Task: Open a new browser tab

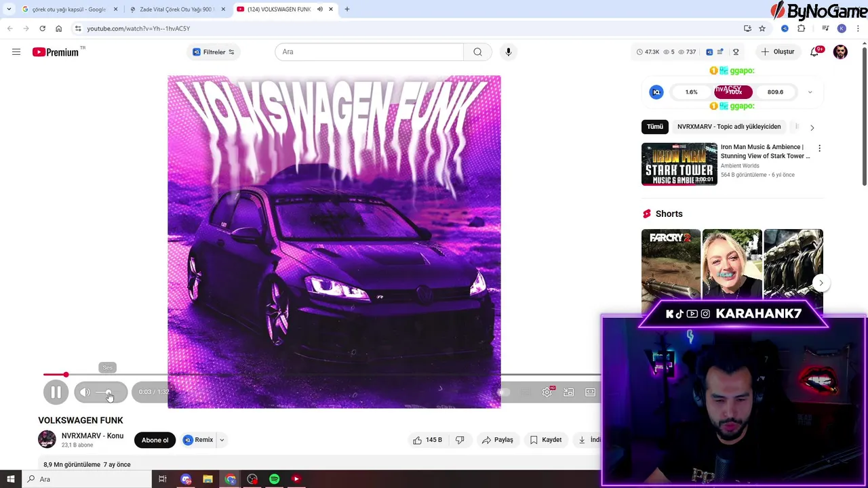Action: (x=347, y=9)
